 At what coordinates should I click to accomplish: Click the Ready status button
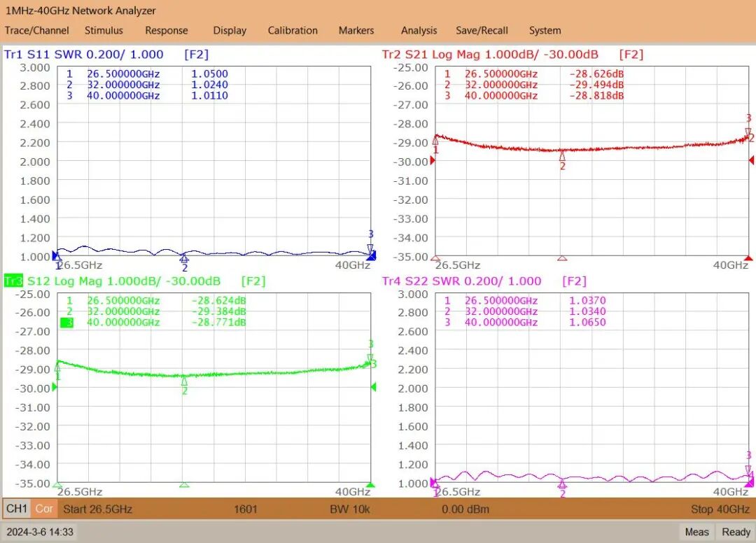tap(736, 532)
